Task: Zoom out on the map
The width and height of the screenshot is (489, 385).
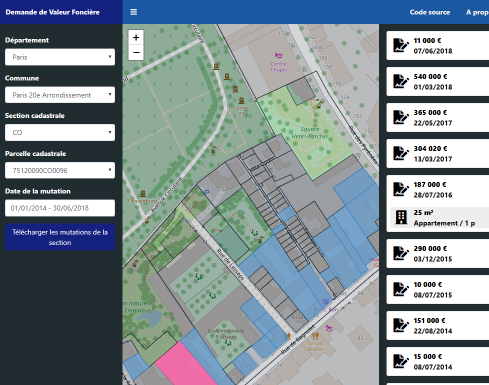Action: click(x=136, y=52)
